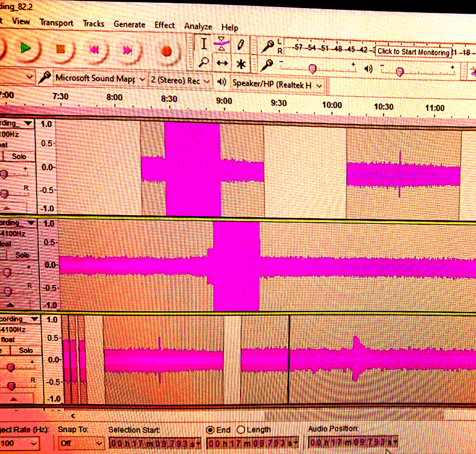476x454 pixels.
Task: Select the Selection (I-beam) tool
Action: click(x=204, y=44)
